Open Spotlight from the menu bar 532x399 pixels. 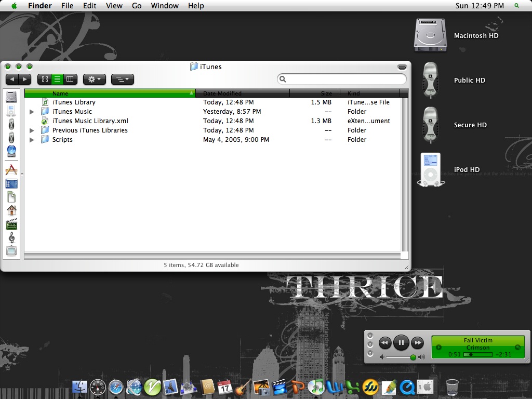[517, 5]
